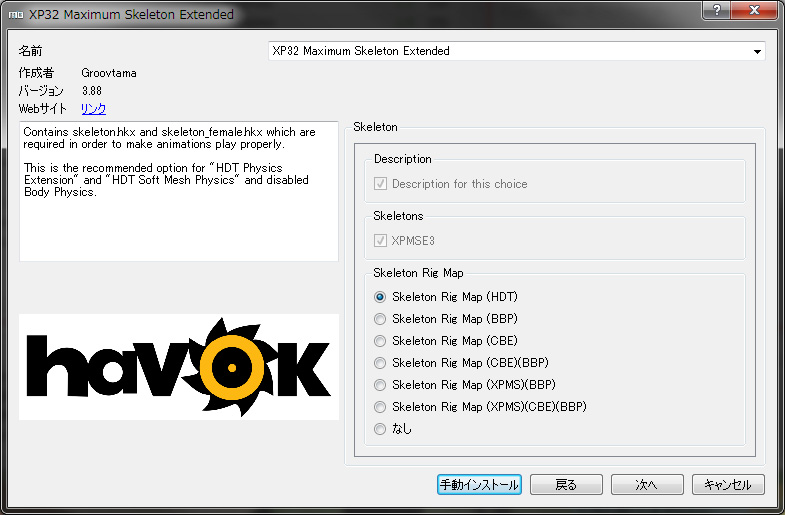Select Skeleton Rig Map (HDT) option

446,297
